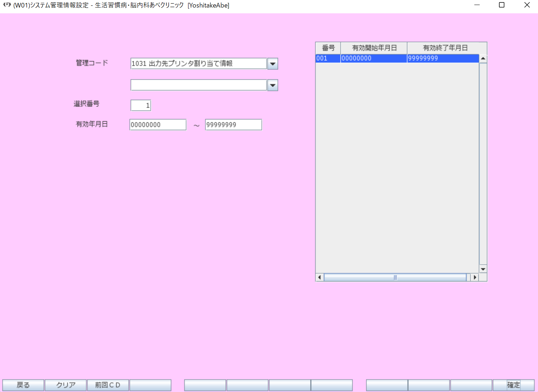Click the 戻る (Back) button
538x392 pixels.
[x=23, y=385]
